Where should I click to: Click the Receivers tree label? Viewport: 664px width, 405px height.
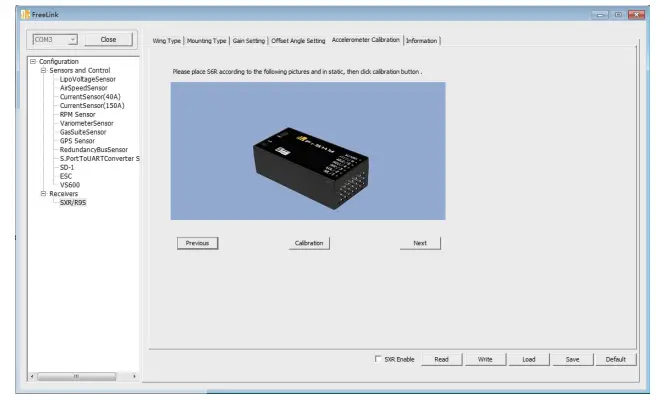point(64,194)
